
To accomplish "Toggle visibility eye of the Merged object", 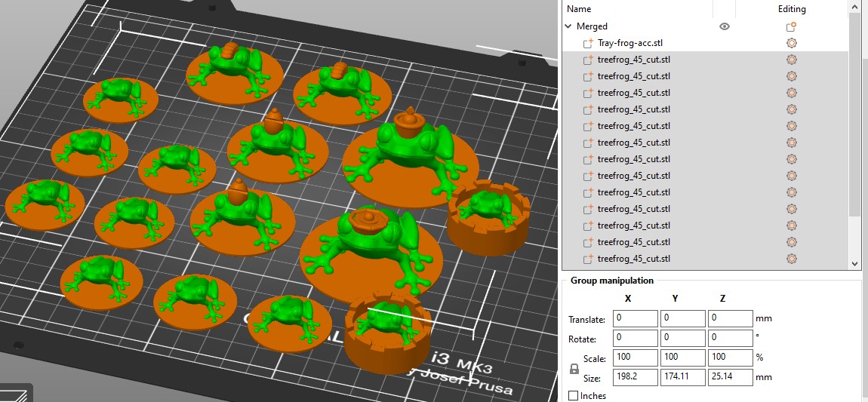I will tap(724, 26).
